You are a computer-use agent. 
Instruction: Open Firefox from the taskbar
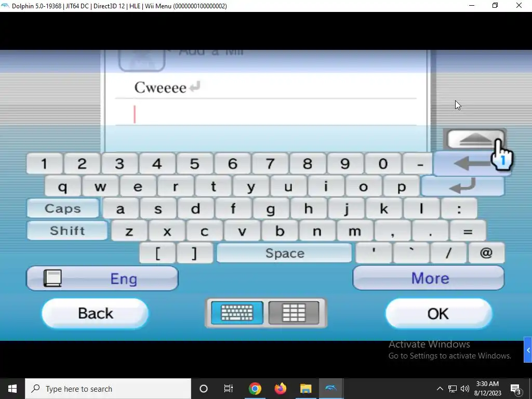point(280,389)
